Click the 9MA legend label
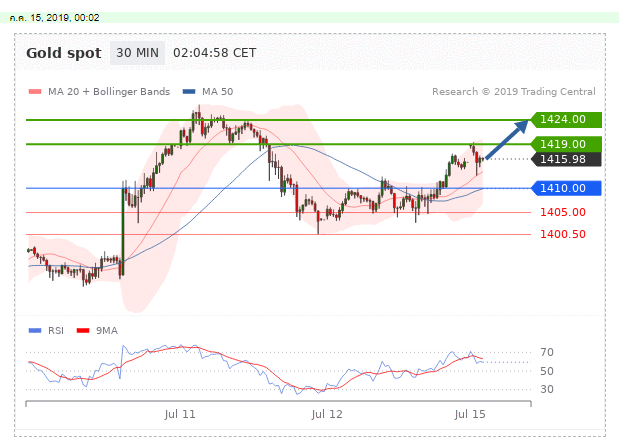 tap(107, 330)
